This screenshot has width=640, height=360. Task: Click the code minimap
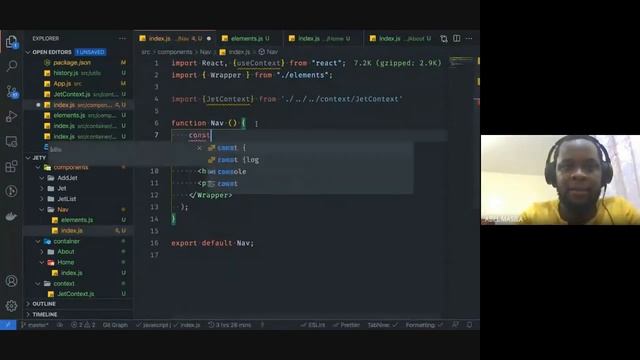(x=461, y=62)
